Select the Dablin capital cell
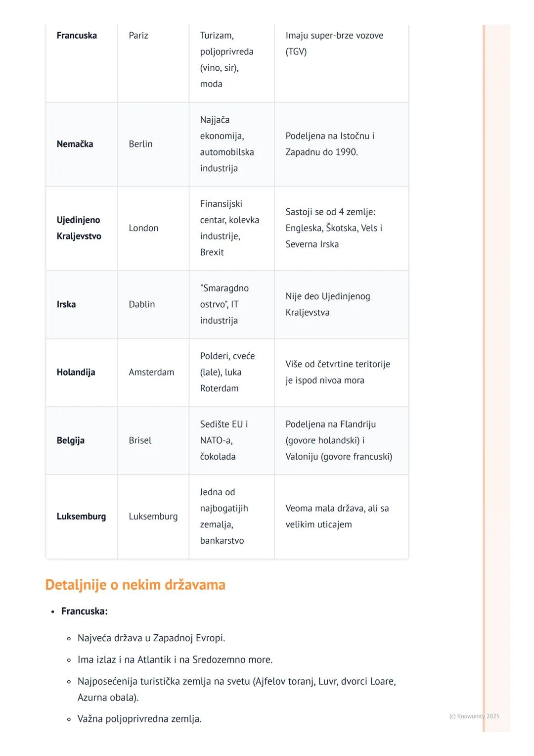534x756 pixels. click(142, 304)
